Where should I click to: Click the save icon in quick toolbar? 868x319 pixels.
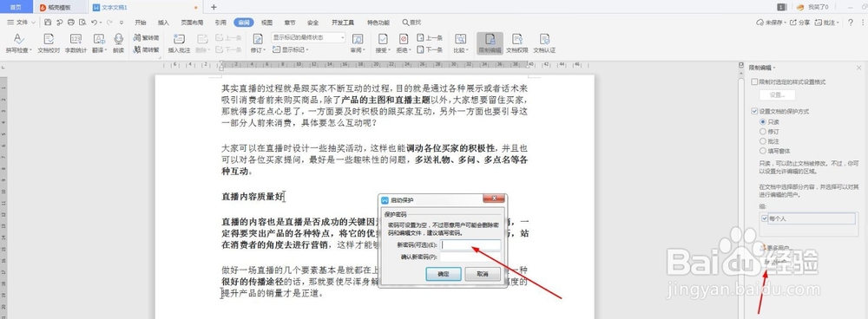pyautogui.click(x=48, y=23)
